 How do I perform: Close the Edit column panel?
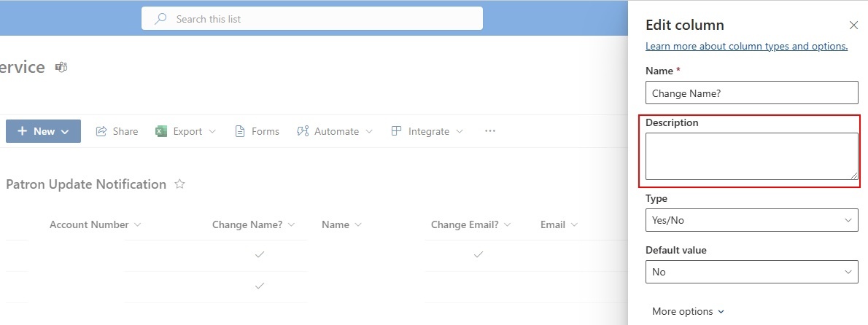[x=853, y=25]
